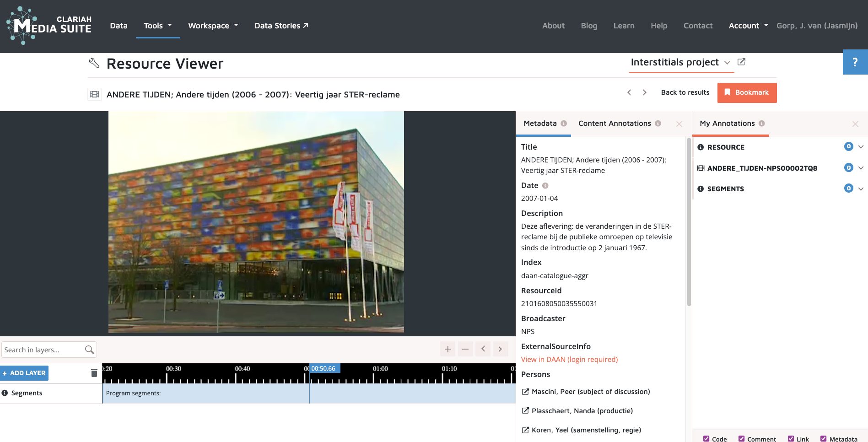Expand the SEGMENTS annotations section
Image resolution: width=868 pixels, height=442 pixels.
point(861,189)
